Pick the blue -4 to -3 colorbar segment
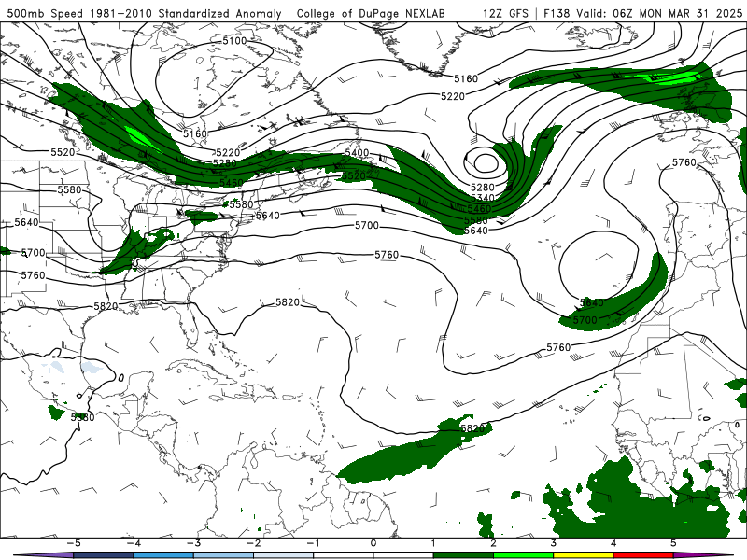 163,555
